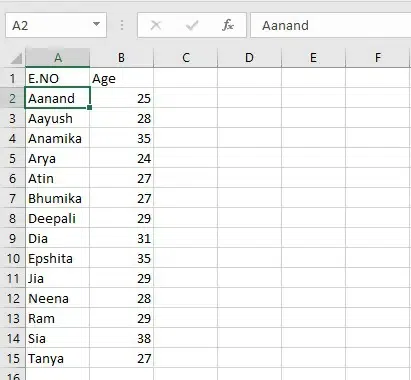The image size is (411, 380).
Task: Select column D header
Action: [x=249, y=58]
